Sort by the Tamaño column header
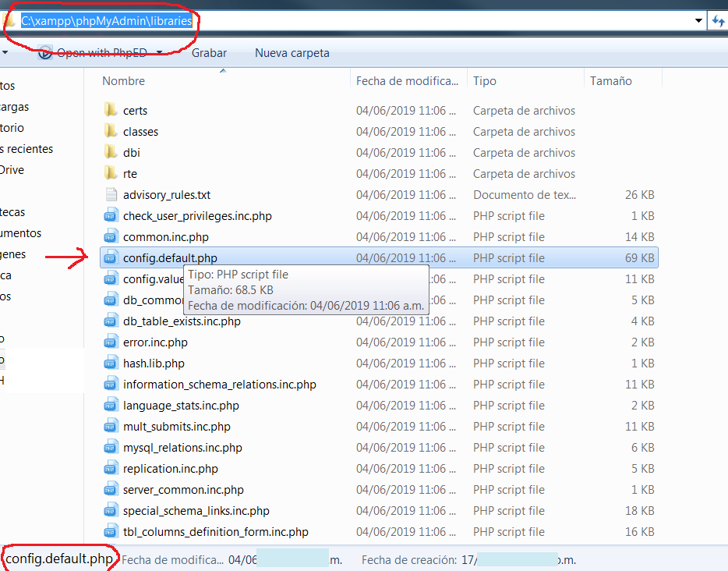 point(610,81)
